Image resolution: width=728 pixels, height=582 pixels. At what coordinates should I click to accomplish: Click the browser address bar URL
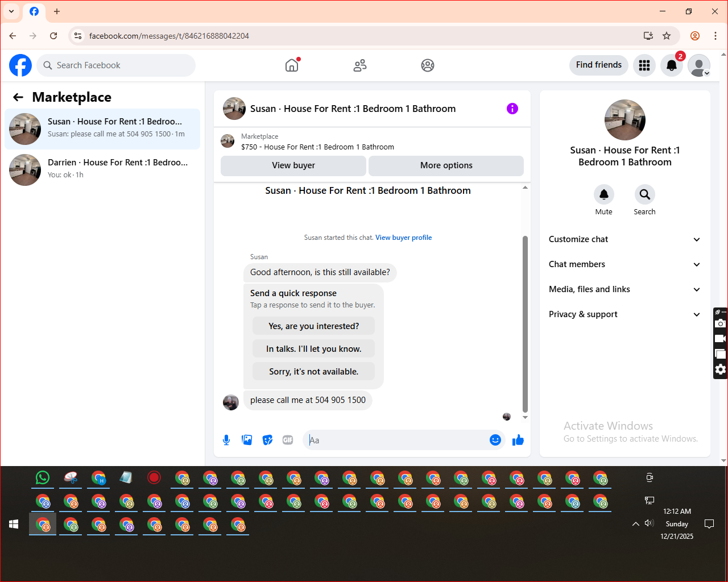click(x=169, y=36)
